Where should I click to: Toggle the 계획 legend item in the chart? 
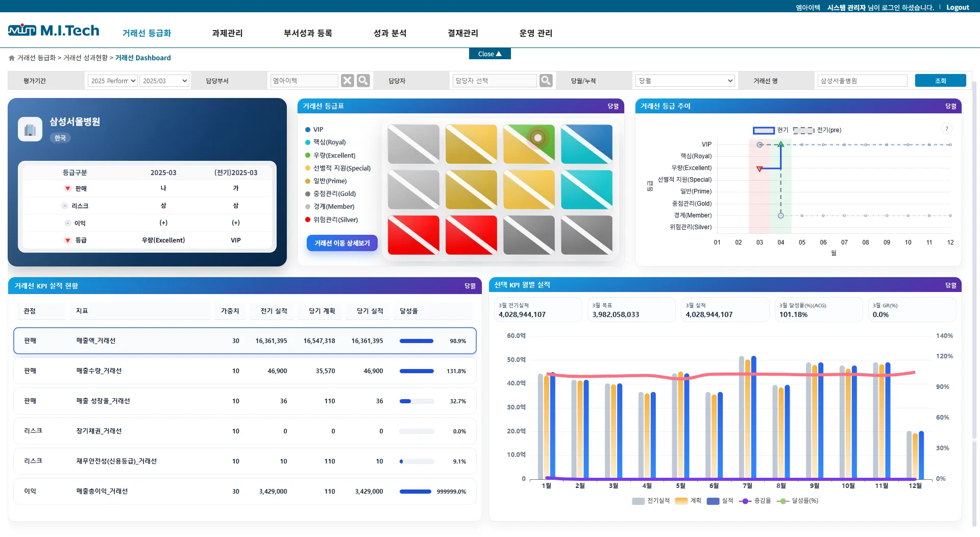688,501
